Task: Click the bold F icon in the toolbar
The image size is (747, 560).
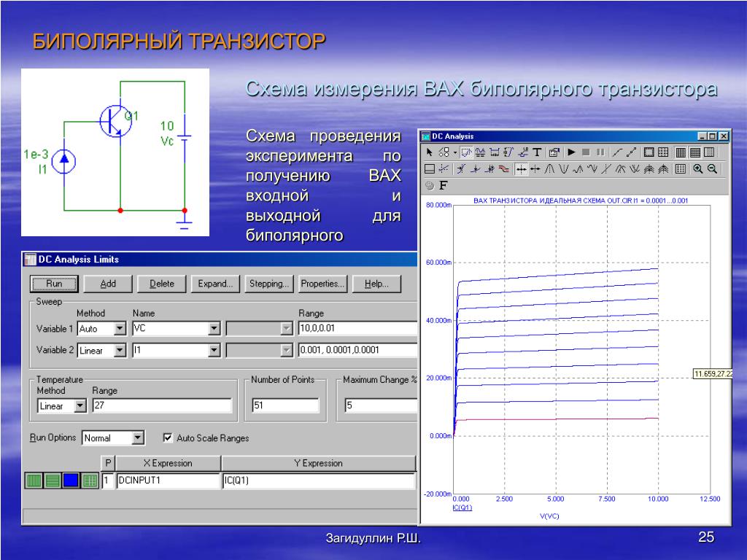Action: (x=443, y=185)
